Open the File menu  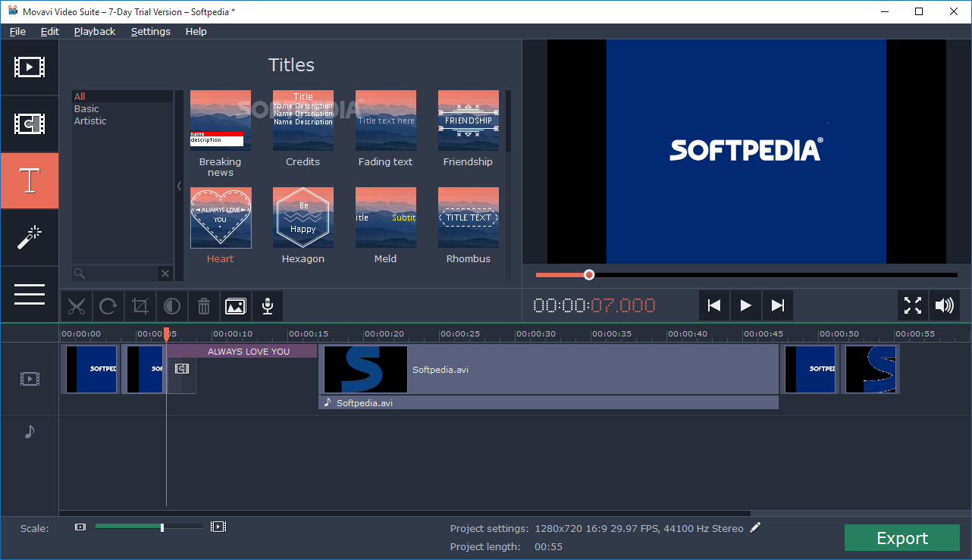tap(17, 31)
